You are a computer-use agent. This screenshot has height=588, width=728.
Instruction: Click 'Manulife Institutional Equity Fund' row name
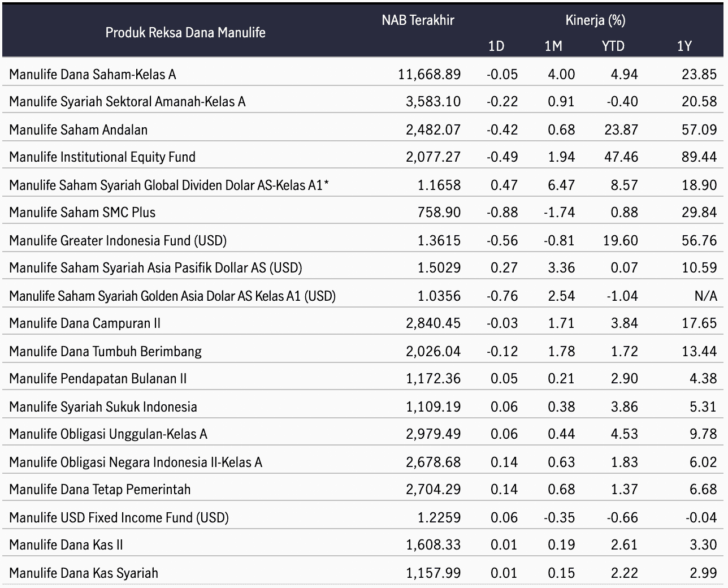(x=102, y=157)
